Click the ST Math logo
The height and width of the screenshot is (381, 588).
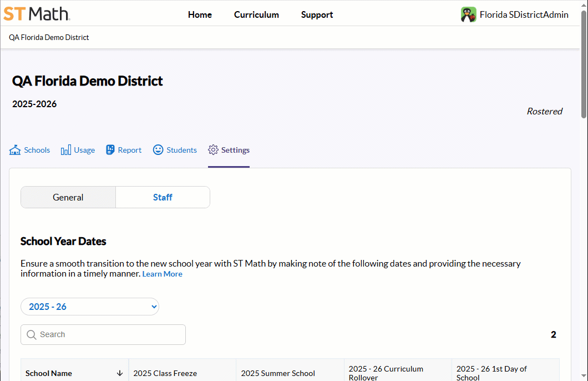click(x=37, y=14)
